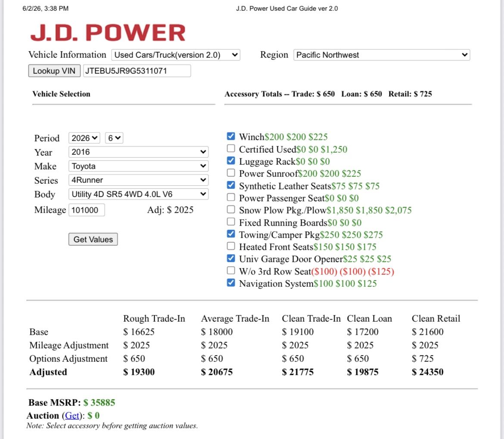Open the Period month dropdown 6

point(114,138)
